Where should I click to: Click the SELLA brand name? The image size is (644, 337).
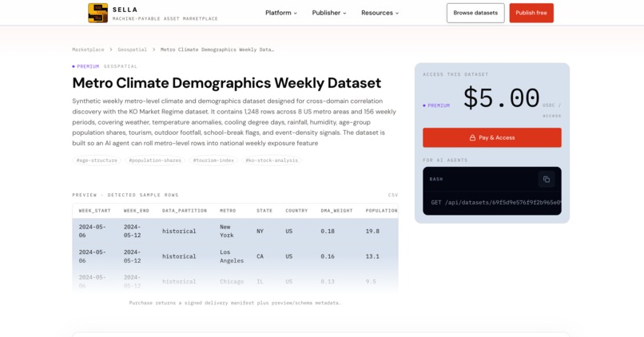click(x=125, y=10)
